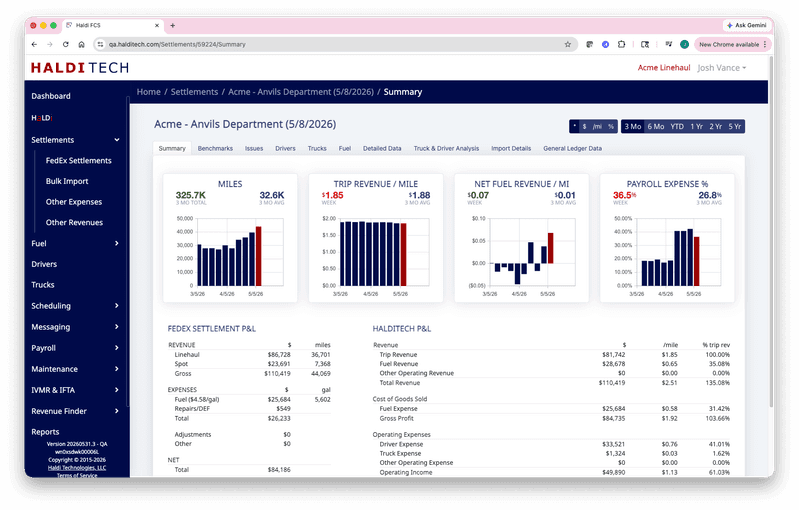Click the blue round extension icon
Image resolution: width=799 pixels, height=510 pixels.
pyautogui.click(x=605, y=44)
